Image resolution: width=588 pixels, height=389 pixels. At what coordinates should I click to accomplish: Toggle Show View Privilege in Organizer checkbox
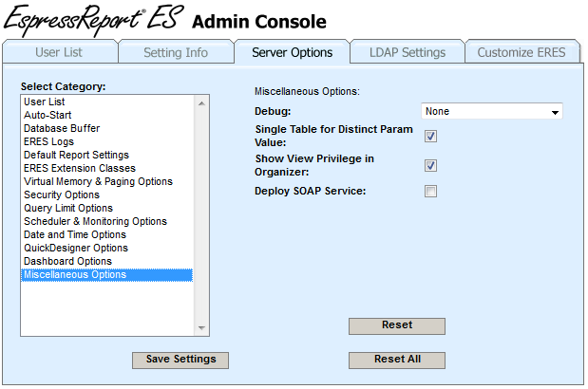tap(430, 165)
